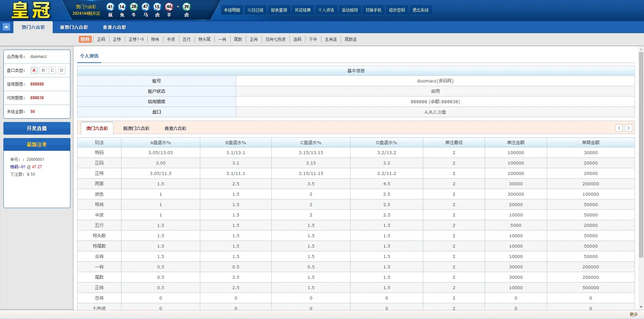Select 盘口类型 option B
The height and width of the screenshot is (319, 644).
[x=43, y=70]
